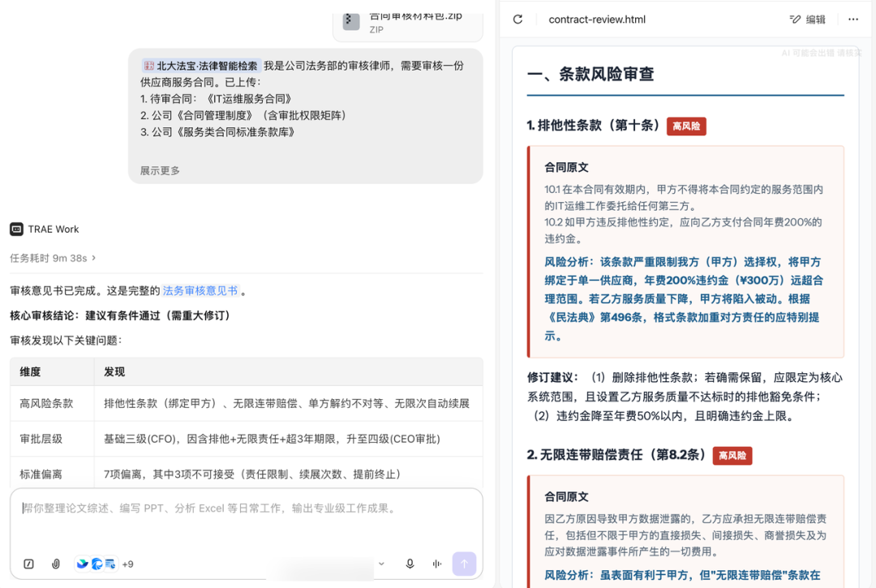Open the three-dot more options menu
This screenshot has width=876, height=588.
(x=853, y=19)
